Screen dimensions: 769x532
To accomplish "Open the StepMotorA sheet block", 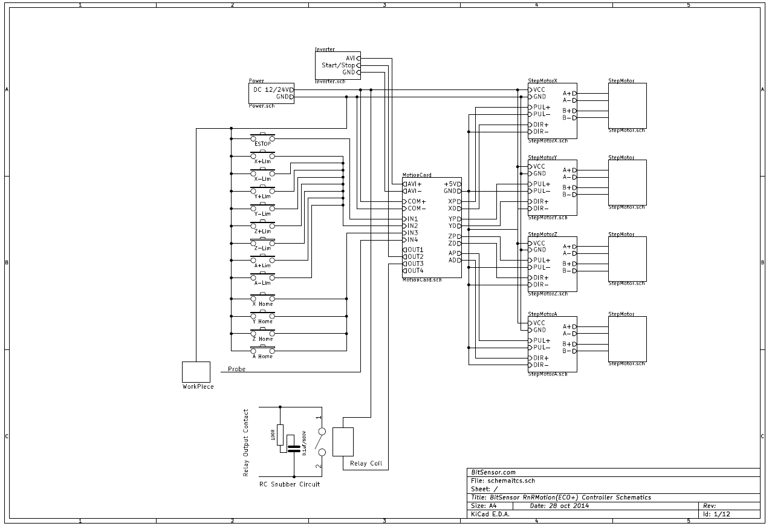I will [552, 344].
